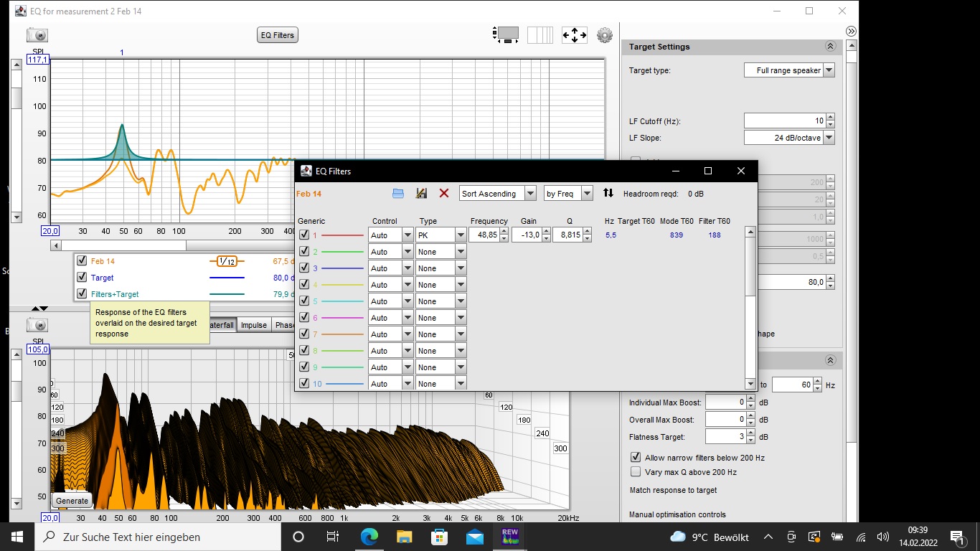The width and height of the screenshot is (980, 551).
Task: Click Generate waterfall button
Action: [72, 501]
